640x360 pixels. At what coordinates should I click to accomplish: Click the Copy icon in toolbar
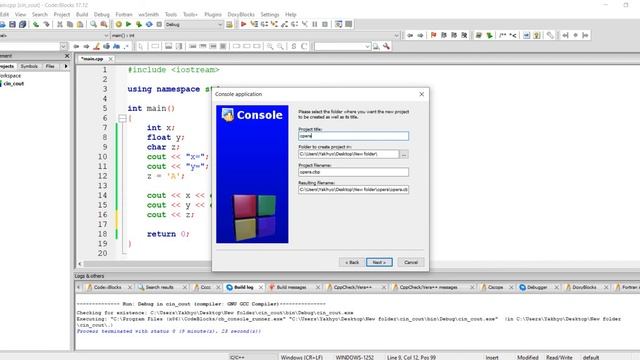click(70, 24)
